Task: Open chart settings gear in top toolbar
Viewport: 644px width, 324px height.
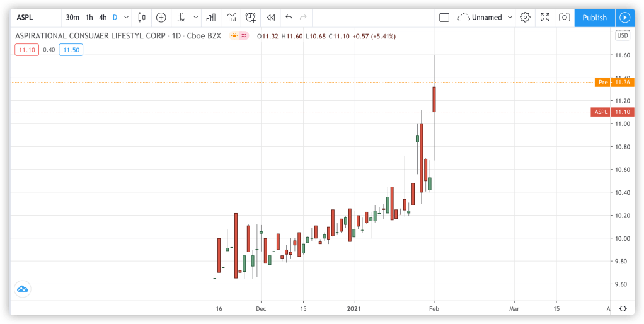Action: click(x=525, y=18)
